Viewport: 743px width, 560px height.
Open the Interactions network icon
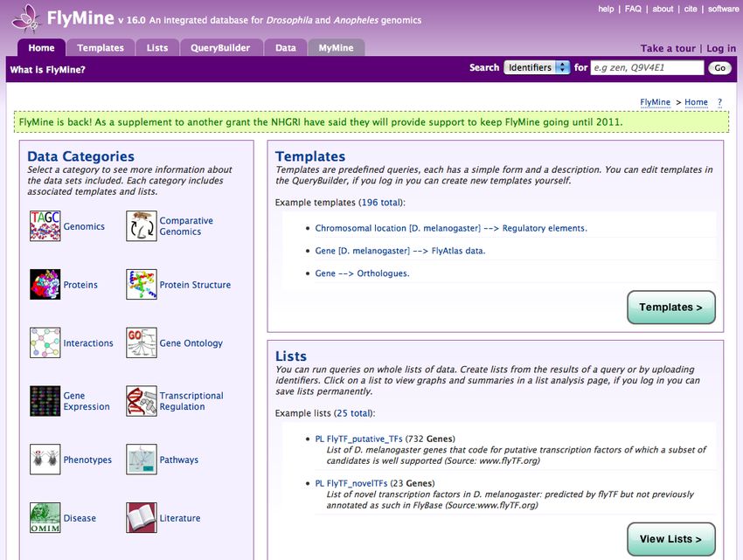pyautogui.click(x=45, y=342)
